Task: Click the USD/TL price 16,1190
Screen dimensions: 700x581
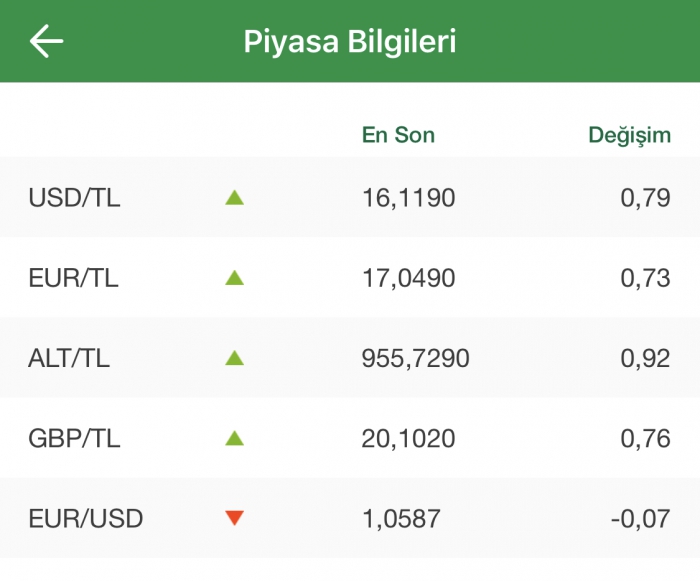Action: pyautogui.click(x=408, y=198)
